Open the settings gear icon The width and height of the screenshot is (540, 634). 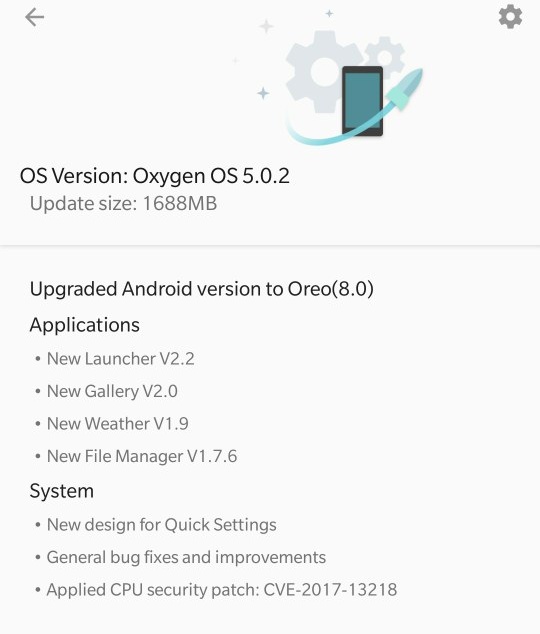[510, 17]
